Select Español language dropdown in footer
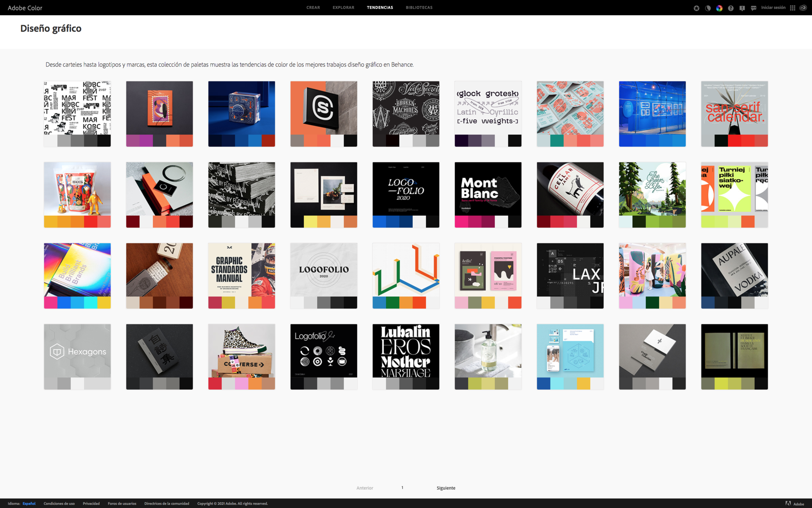 (29, 503)
